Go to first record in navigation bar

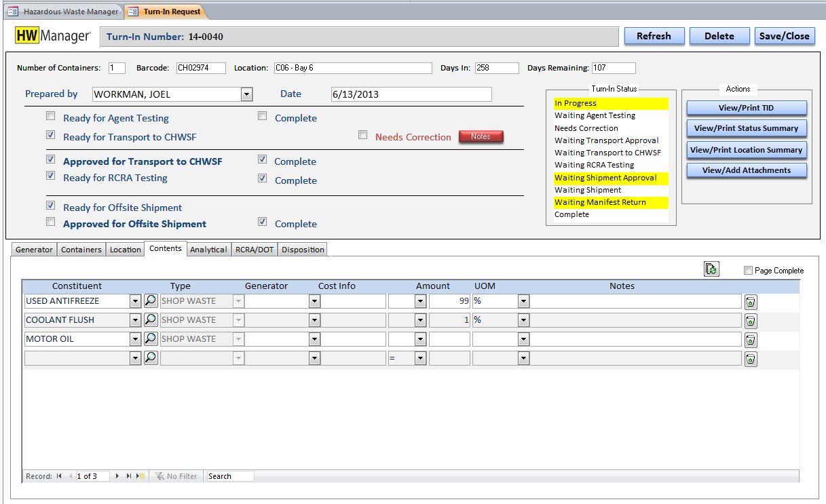(59, 476)
